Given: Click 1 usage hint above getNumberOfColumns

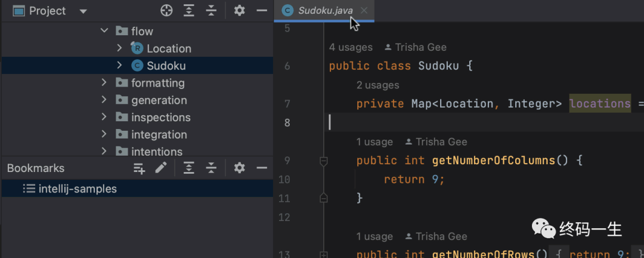Looking at the screenshot, I should pyautogui.click(x=374, y=142).
